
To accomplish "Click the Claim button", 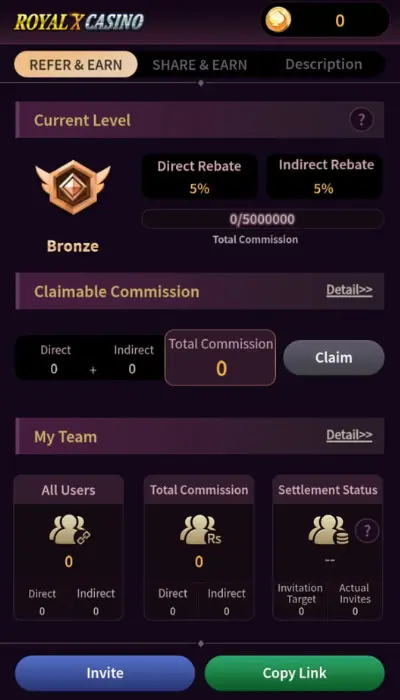I will [x=334, y=358].
